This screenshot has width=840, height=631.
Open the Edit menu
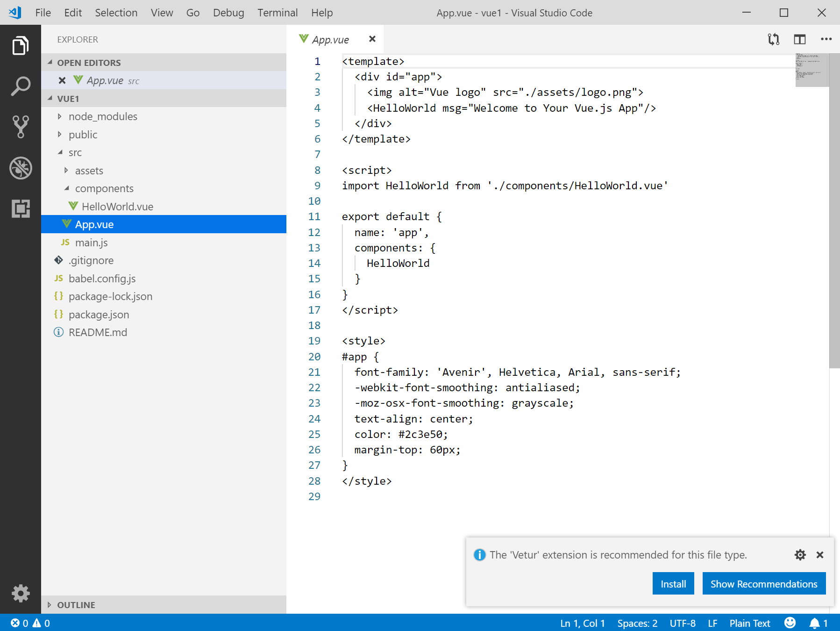point(73,13)
